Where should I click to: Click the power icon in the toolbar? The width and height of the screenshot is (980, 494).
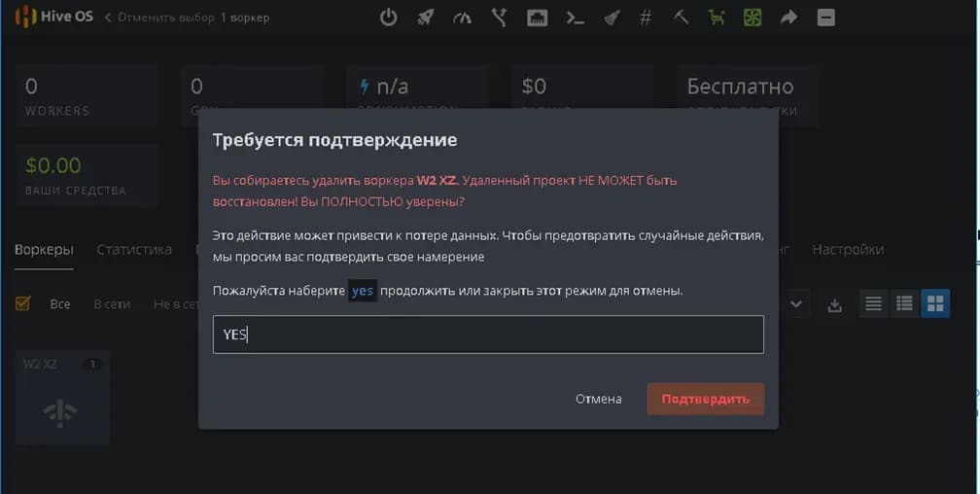click(x=388, y=18)
